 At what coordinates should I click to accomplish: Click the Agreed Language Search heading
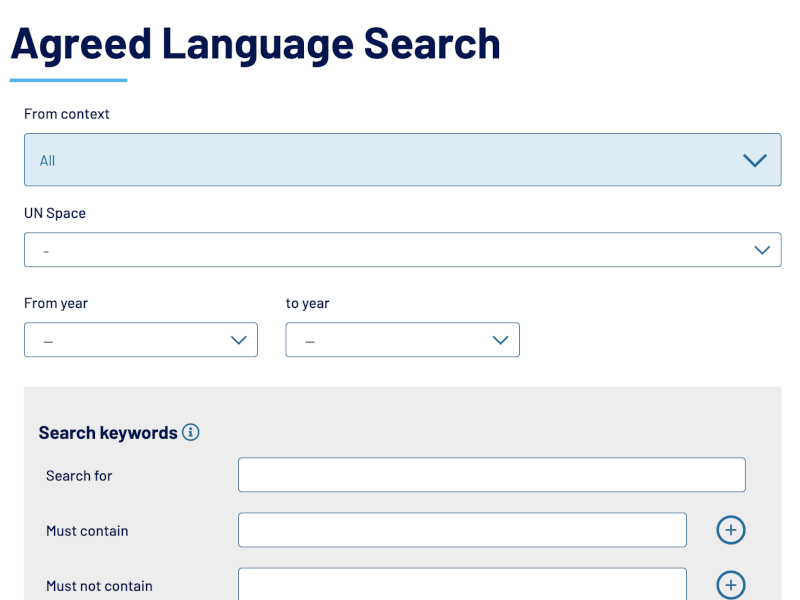tap(255, 43)
